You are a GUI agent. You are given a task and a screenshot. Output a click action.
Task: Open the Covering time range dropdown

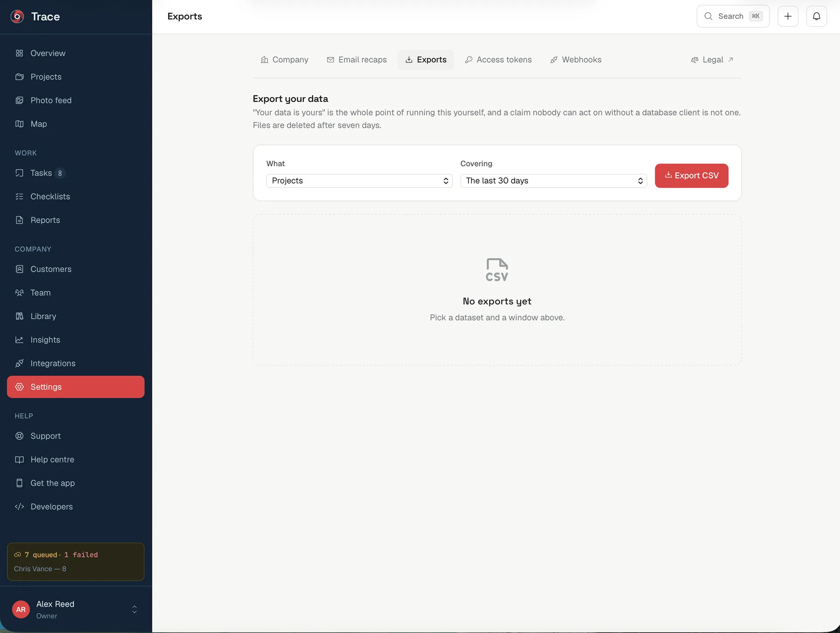click(553, 181)
